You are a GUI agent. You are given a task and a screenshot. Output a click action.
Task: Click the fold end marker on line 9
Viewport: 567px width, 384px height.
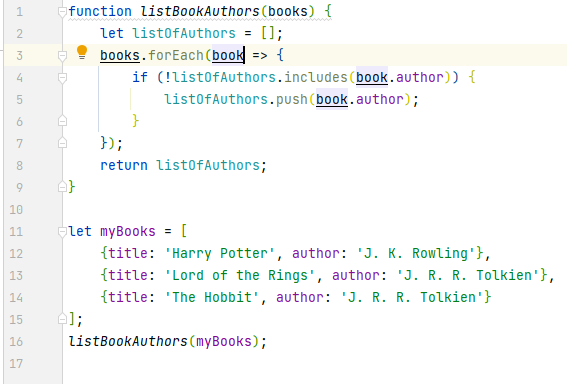coord(62,187)
